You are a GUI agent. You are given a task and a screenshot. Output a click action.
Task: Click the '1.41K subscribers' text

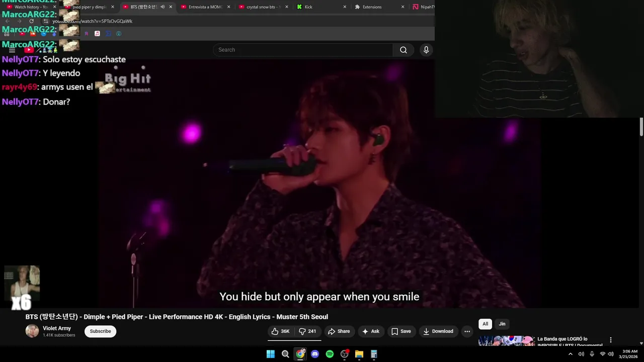pyautogui.click(x=59, y=335)
